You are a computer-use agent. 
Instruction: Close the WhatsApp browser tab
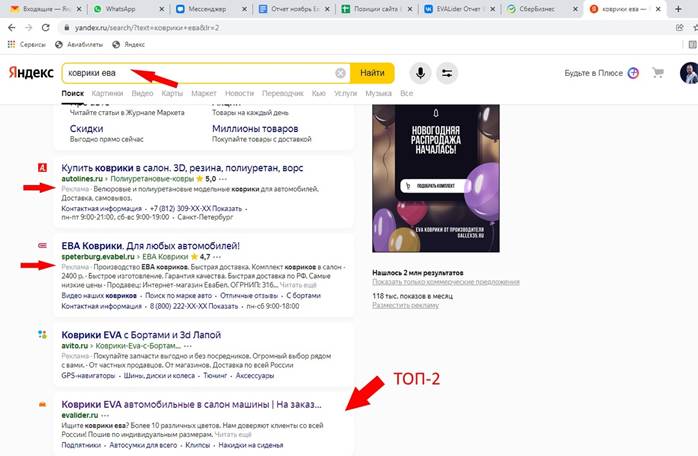point(162,9)
